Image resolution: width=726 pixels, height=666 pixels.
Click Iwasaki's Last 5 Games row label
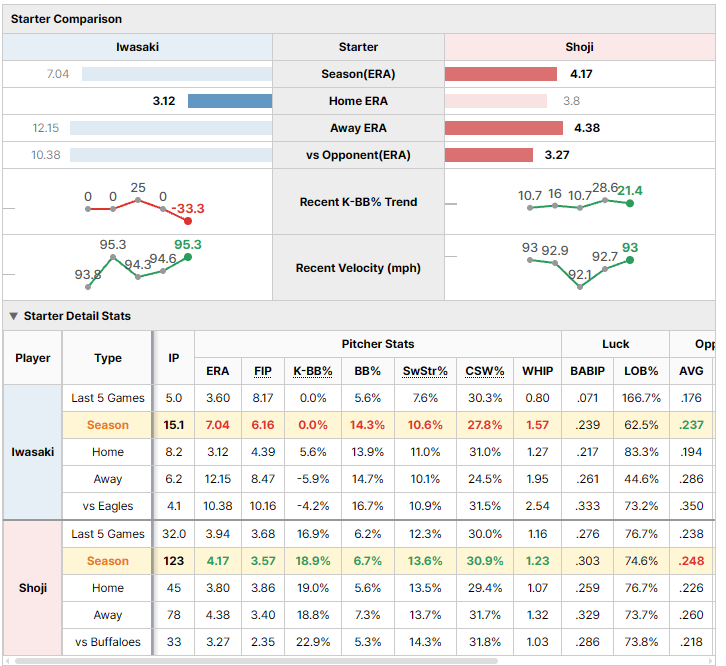pos(107,398)
